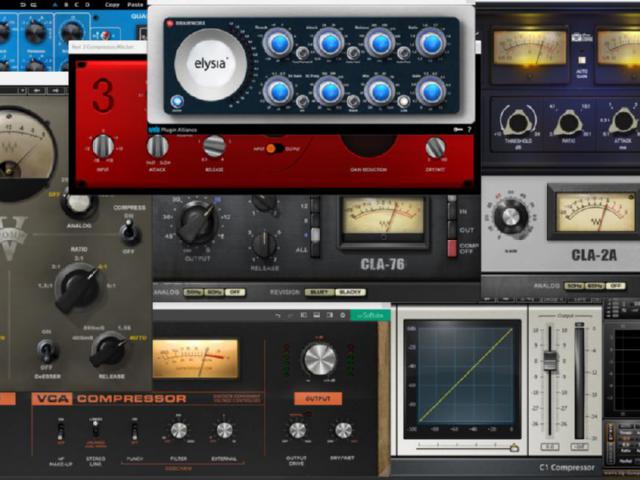The width and height of the screenshot is (640, 480).
Task: Turn the Red 3 compressor Release knob
Action: coord(214,146)
